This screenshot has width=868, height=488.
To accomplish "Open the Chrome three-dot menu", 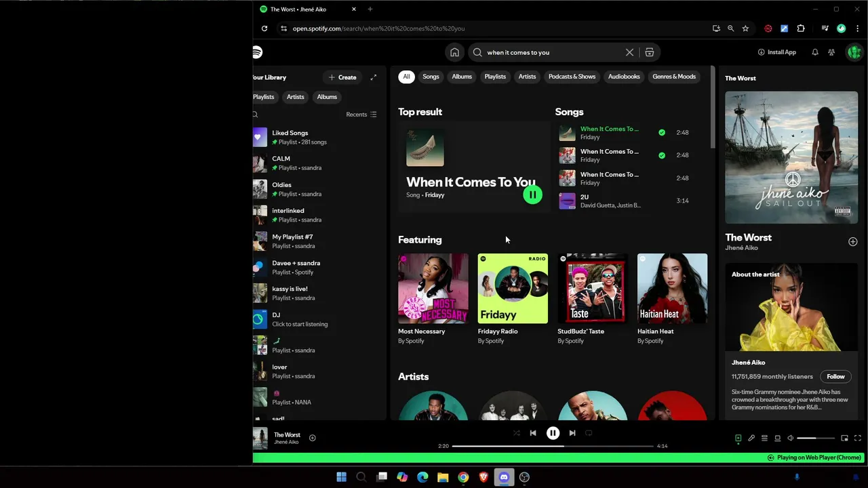I will tap(857, 28).
